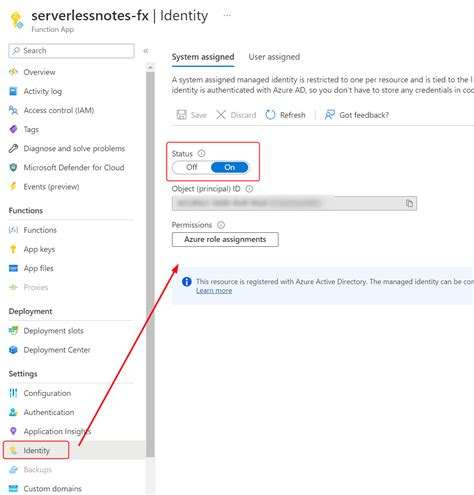Screen dimensions: 474x495
Task: Switch managed identity status to Off
Action: pyautogui.click(x=192, y=167)
